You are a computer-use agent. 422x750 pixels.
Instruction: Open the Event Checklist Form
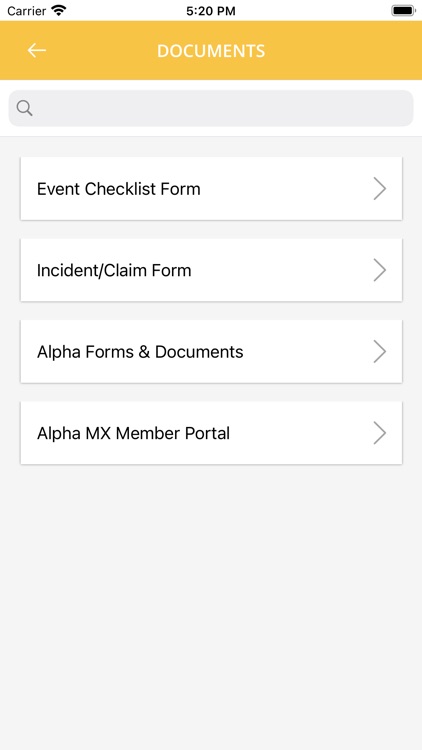pos(211,189)
